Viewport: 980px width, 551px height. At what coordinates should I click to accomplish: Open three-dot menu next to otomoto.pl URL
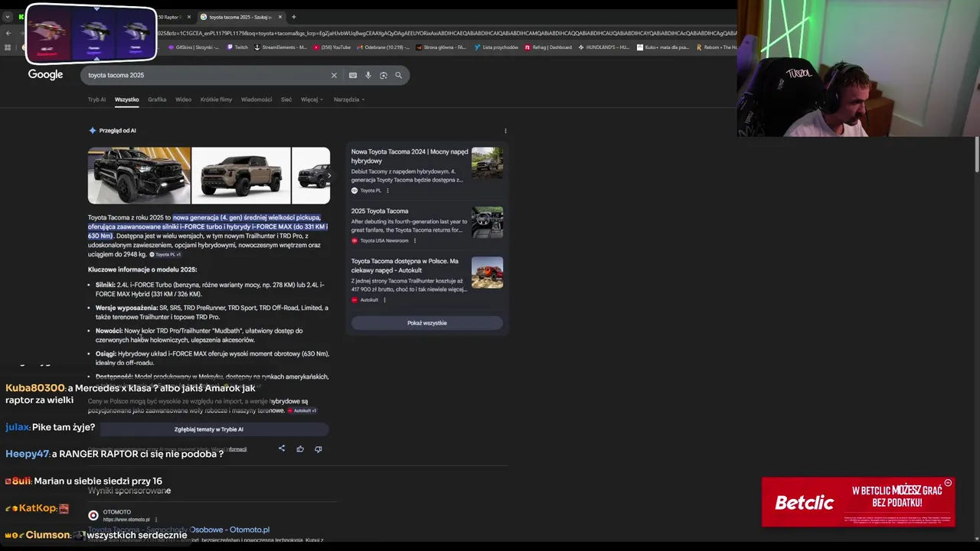point(156,520)
